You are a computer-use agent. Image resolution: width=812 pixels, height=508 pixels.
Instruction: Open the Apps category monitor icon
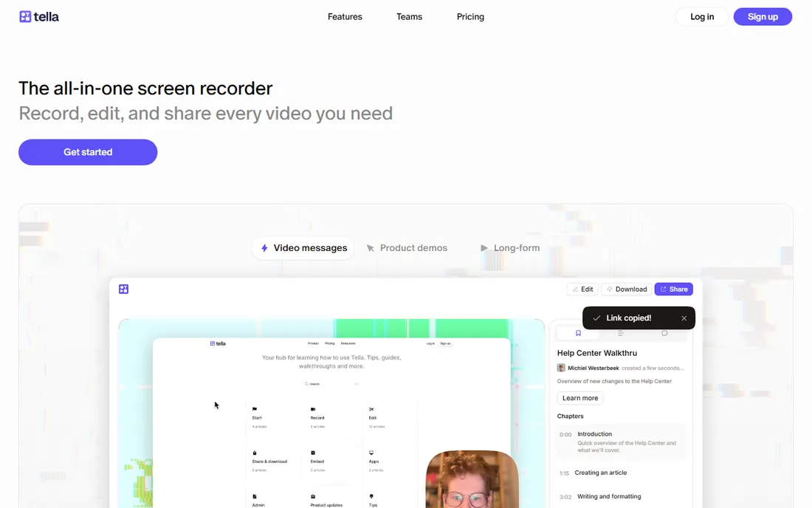click(x=371, y=453)
